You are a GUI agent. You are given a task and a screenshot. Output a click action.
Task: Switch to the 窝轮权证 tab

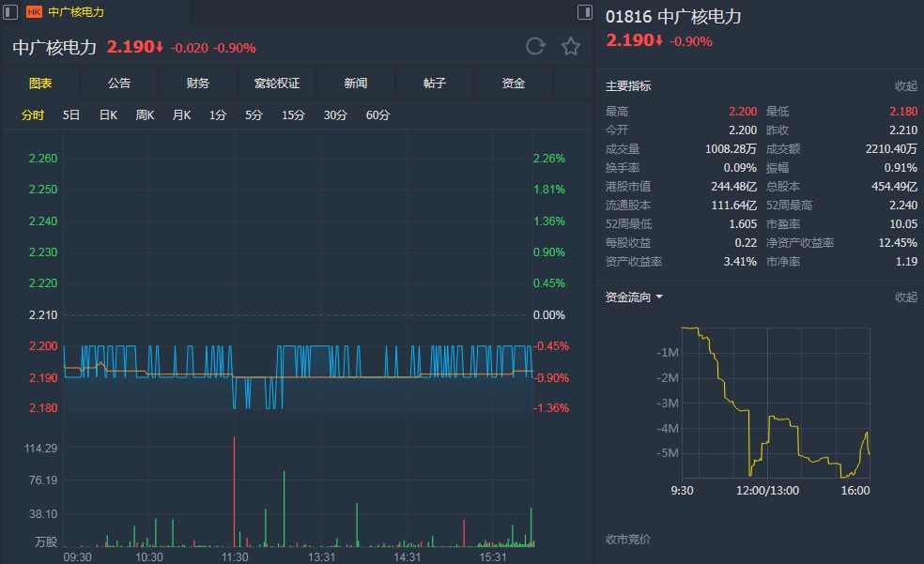[x=277, y=83]
